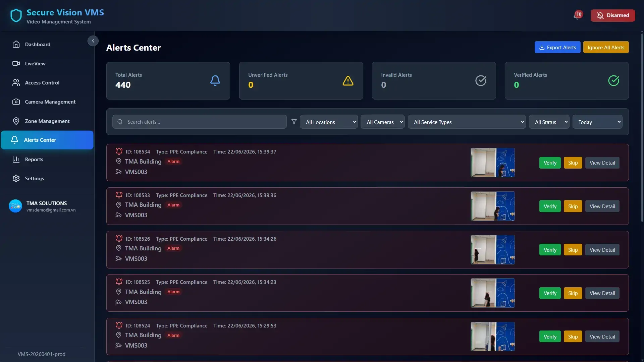Screen dimensions: 644x362
Task: Click the Reports chart icon
Action: [16, 159]
